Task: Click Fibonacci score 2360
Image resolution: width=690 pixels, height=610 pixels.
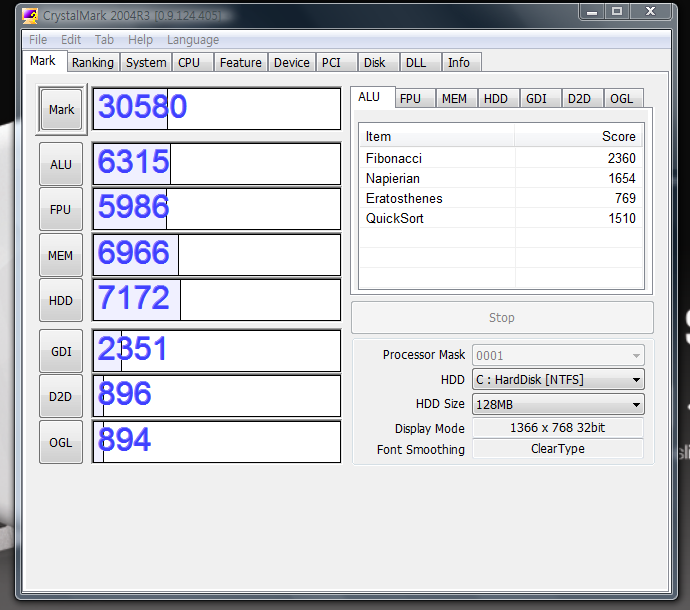Action: pyautogui.click(x=621, y=158)
